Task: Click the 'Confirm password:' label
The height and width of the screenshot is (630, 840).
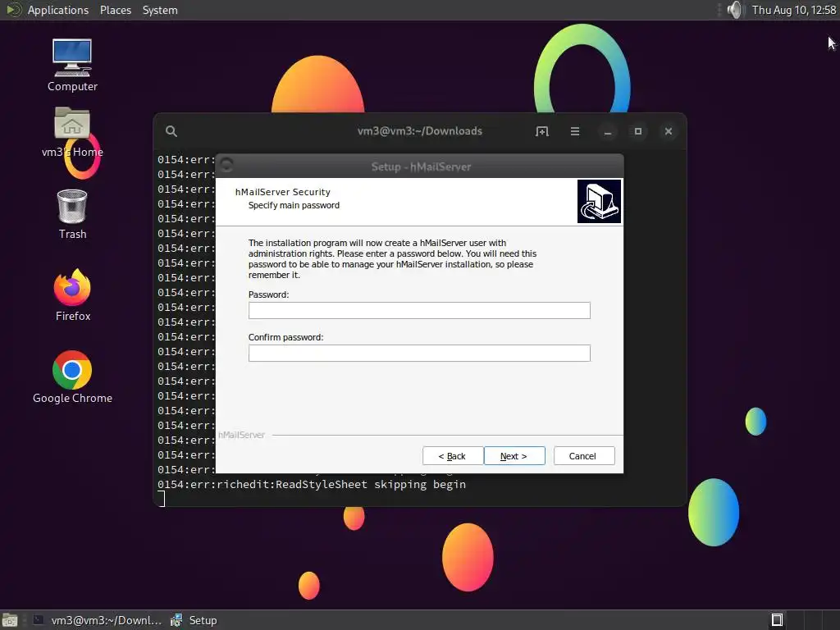Action: pyautogui.click(x=285, y=337)
